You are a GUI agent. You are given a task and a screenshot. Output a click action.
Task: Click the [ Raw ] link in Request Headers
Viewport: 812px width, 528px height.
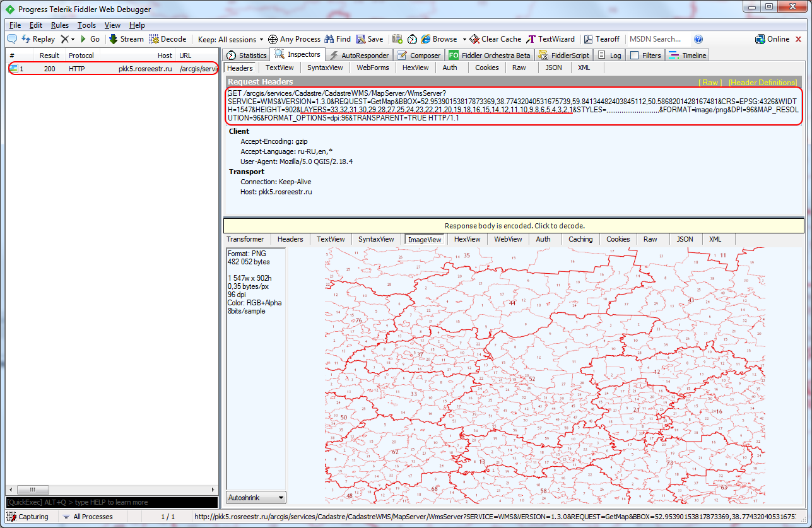710,83
